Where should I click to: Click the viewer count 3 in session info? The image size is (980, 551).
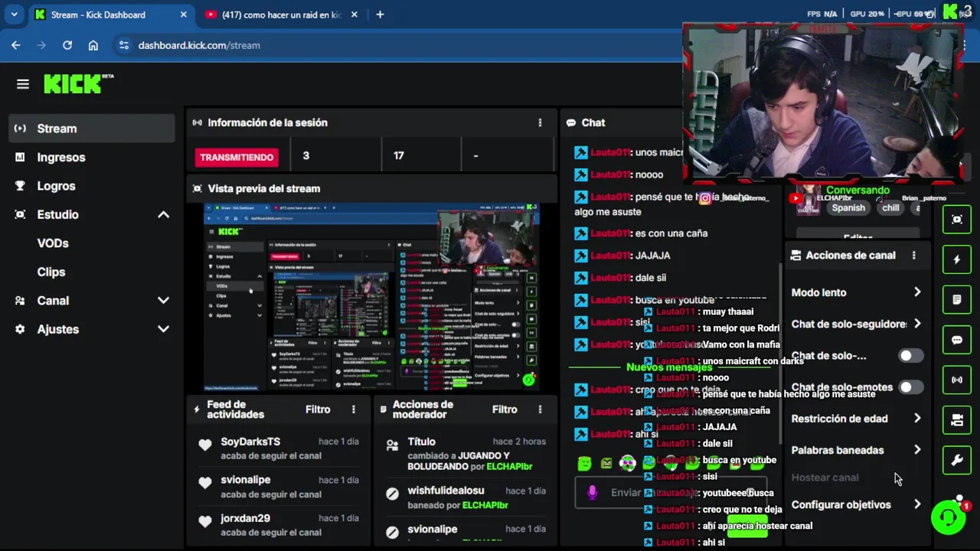coord(305,155)
